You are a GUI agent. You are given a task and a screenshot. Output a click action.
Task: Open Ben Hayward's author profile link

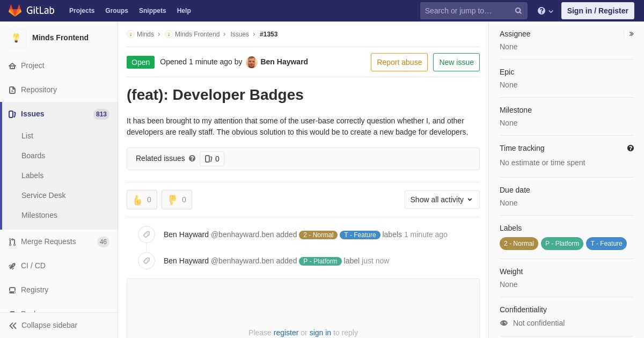pyautogui.click(x=284, y=62)
